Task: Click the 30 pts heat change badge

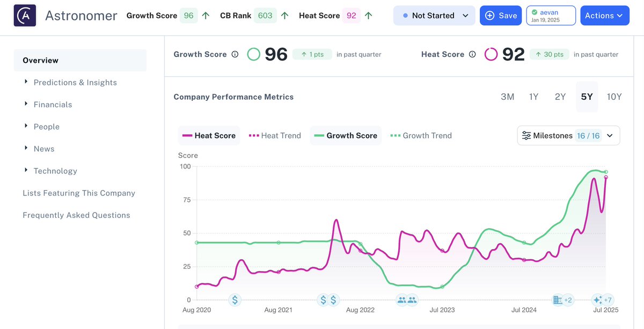Action: click(550, 54)
